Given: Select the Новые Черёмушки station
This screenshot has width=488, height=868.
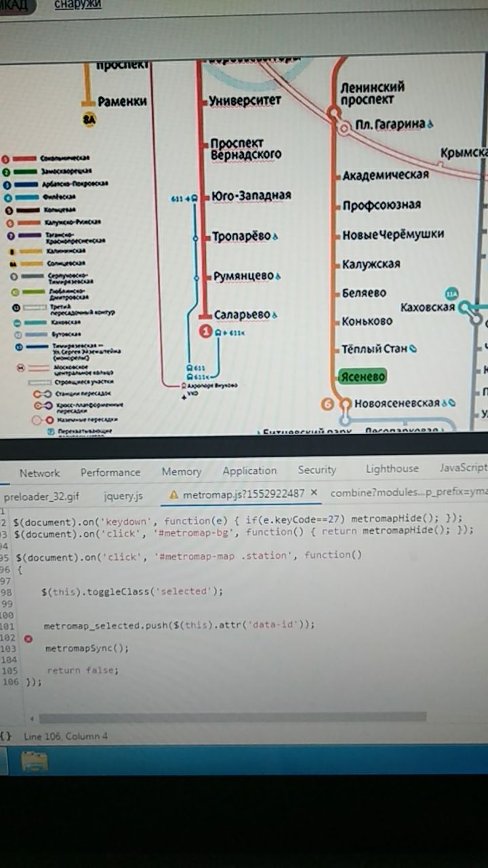Looking at the screenshot, I should pos(392,235).
